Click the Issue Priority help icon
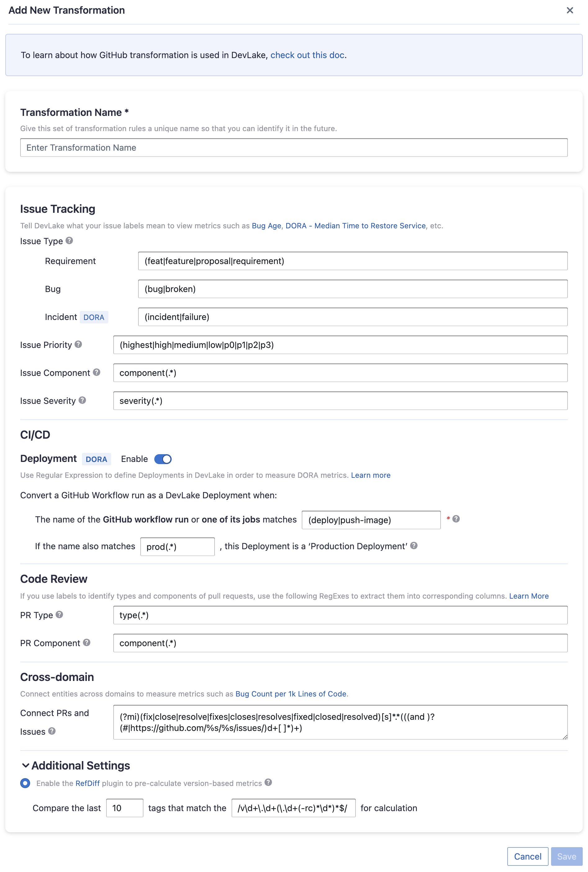Screen dimensions: 588x872 [x=78, y=345]
